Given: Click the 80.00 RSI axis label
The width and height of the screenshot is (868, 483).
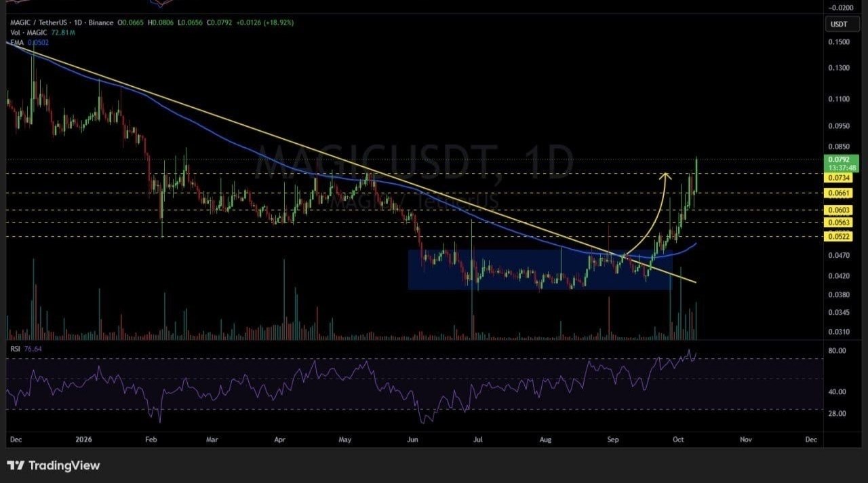Looking at the screenshot, I should coord(837,351).
